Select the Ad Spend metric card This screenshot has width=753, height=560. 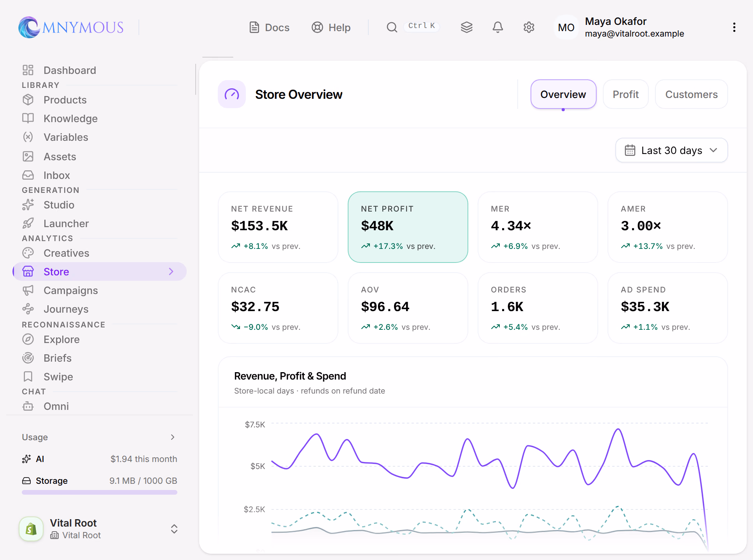668,308
